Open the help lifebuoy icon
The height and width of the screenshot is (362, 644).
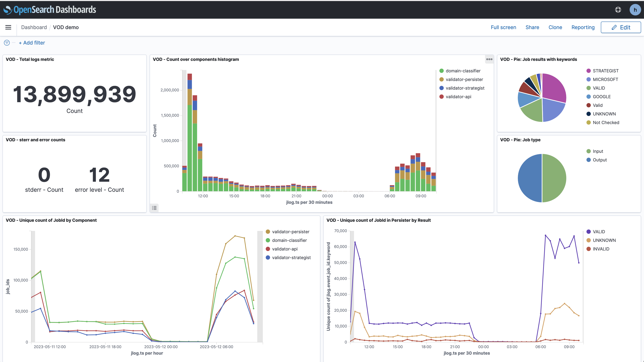point(618,10)
